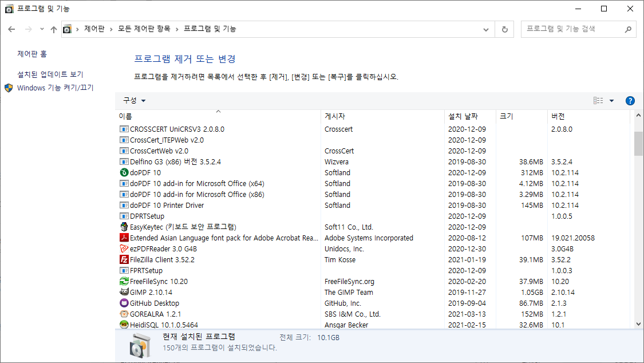Click version 19.021.20058
Screen dimensions: 644x363
click(x=573, y=238)
